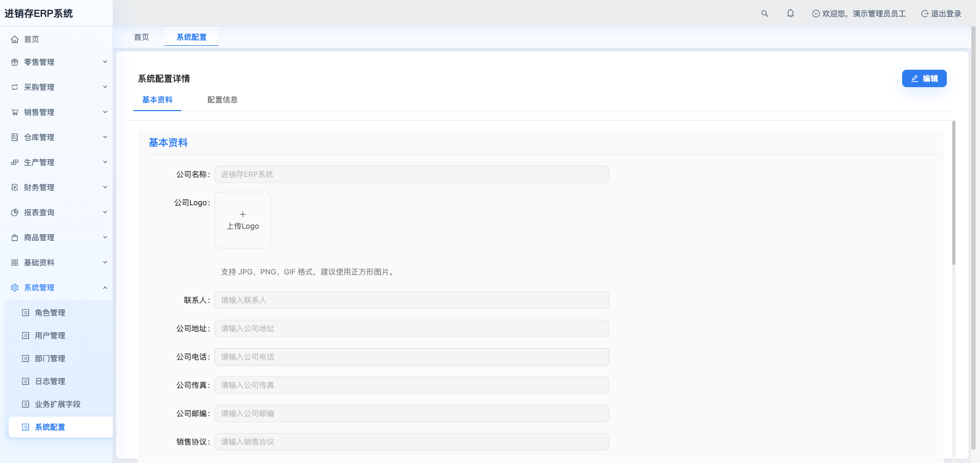Expand the 仓库管理 menu chevron
The width and height of the screenshot is (980, 463).
coord(105,137)
